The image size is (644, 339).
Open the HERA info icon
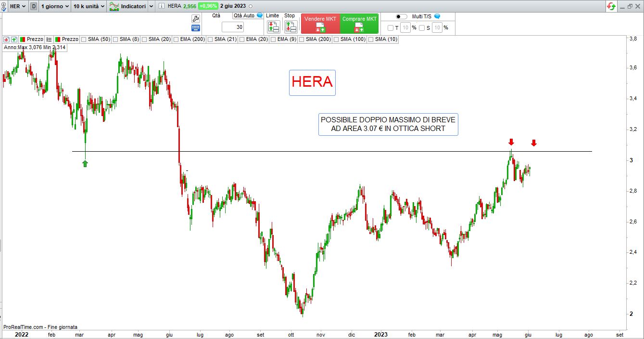coord(161,6)
